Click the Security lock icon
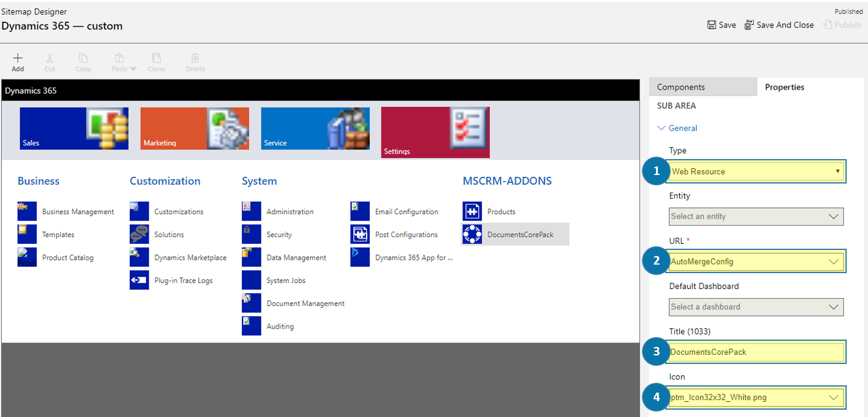The width and height of the screenshot is (868, 417). [x=252, y=234]
